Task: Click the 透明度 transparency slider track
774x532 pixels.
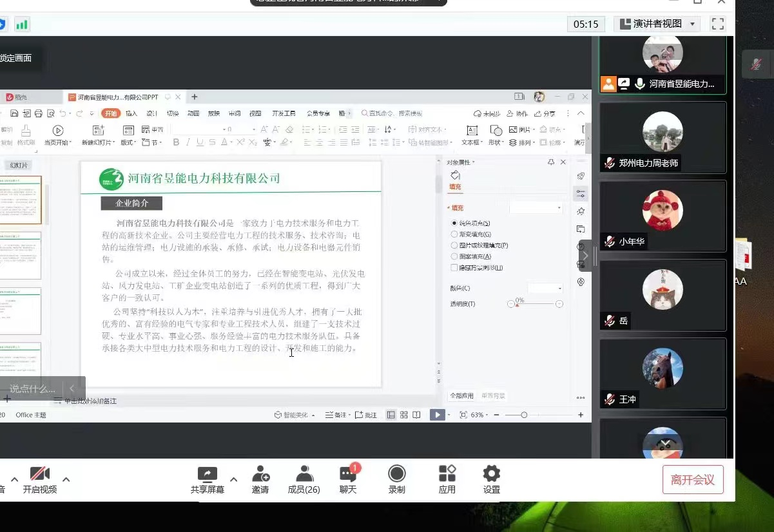Action: (535, 304)
